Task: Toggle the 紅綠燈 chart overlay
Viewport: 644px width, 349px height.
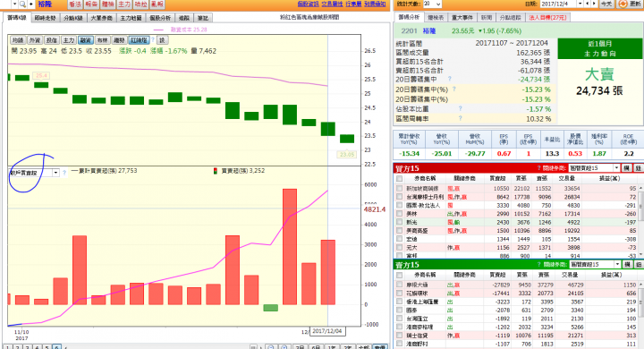Action: [139, 40]
